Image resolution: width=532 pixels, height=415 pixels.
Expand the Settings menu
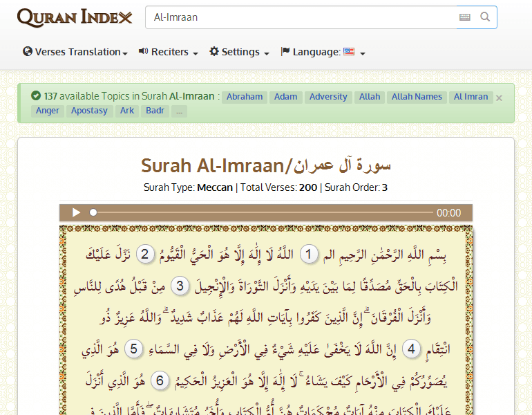239,52
